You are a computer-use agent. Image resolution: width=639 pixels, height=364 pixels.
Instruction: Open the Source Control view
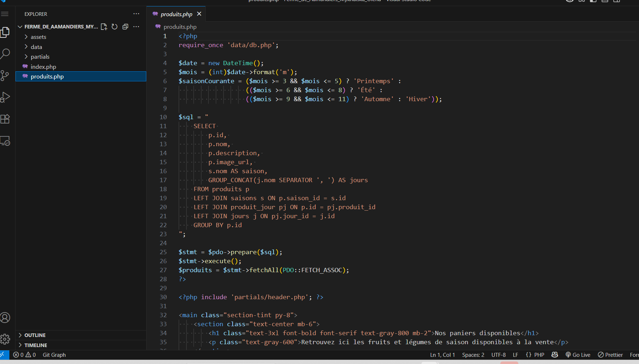(x=5, y=76)
